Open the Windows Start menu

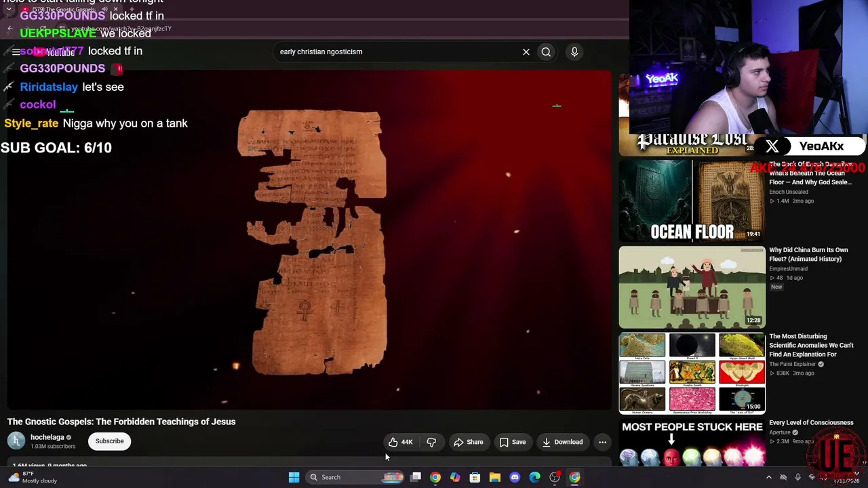pos(294,477)
